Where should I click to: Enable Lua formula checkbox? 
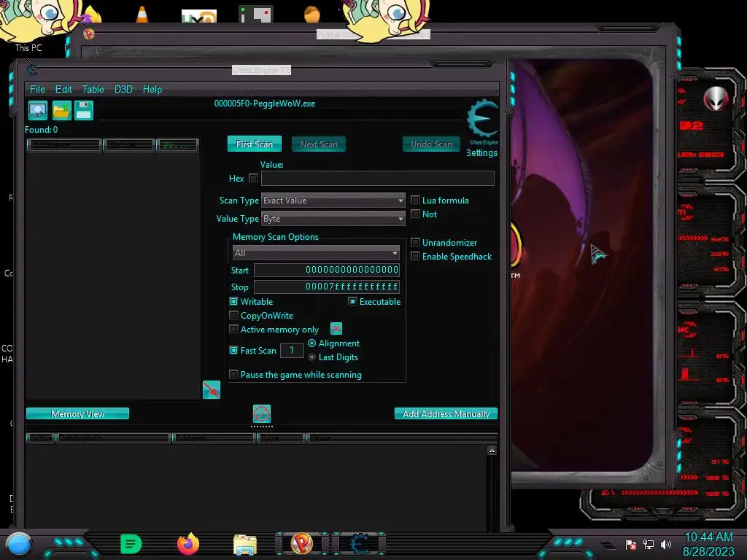click(x=415, y=200)
